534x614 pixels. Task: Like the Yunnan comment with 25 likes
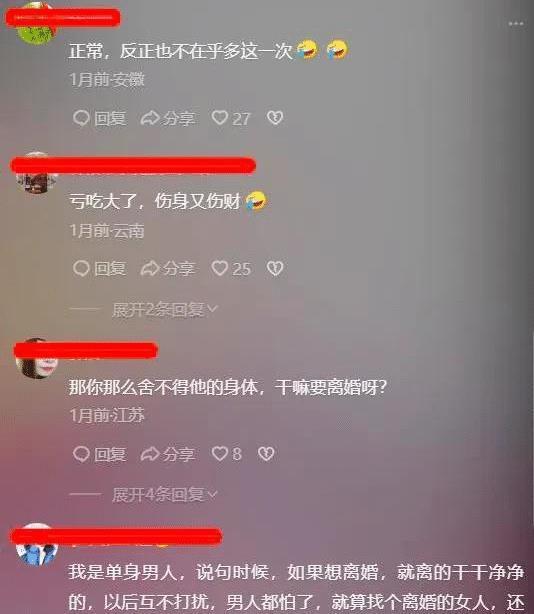[231, 269]
